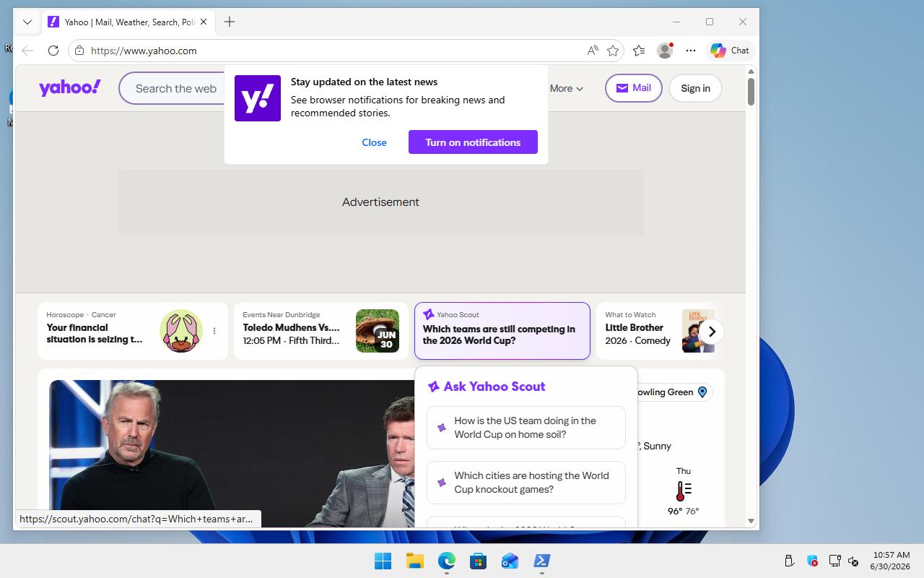
Task: Click the "Thu" forecast day label
Action: pos(684,471)
